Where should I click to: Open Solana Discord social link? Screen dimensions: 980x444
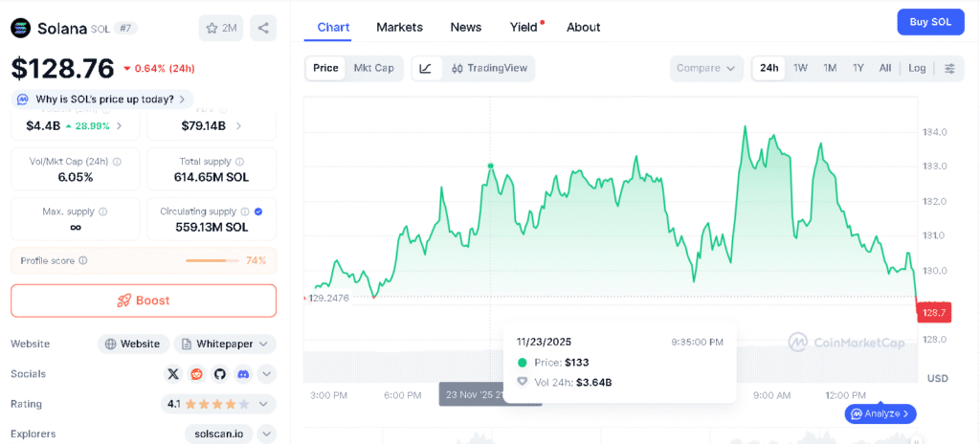[x=243, y=374]
